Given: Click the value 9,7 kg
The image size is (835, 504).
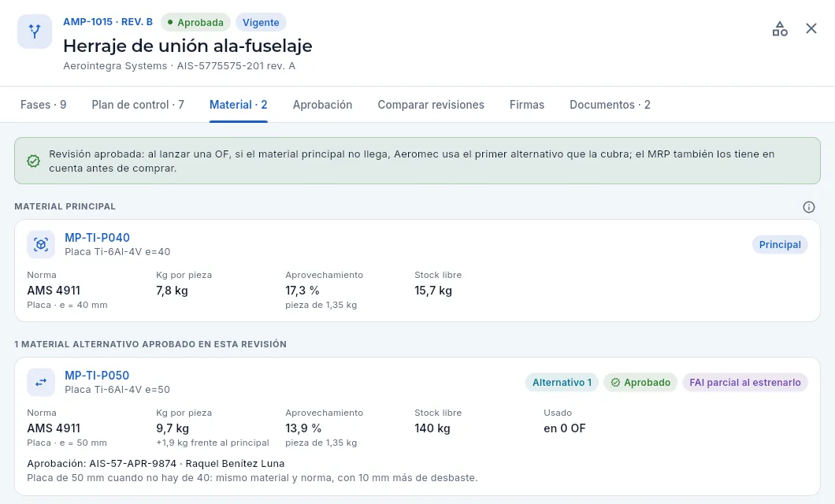Looking at the screenshot, I should coord(173,428).
